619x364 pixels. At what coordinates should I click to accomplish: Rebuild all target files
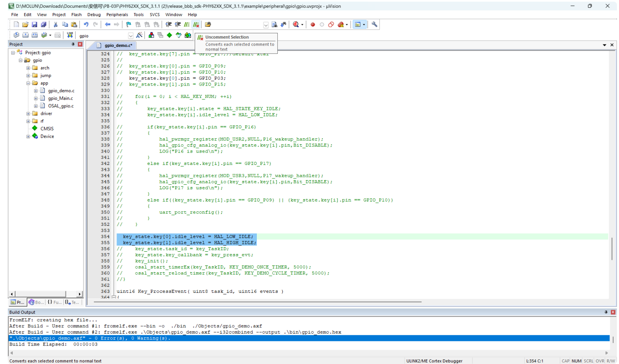(35, 35)
